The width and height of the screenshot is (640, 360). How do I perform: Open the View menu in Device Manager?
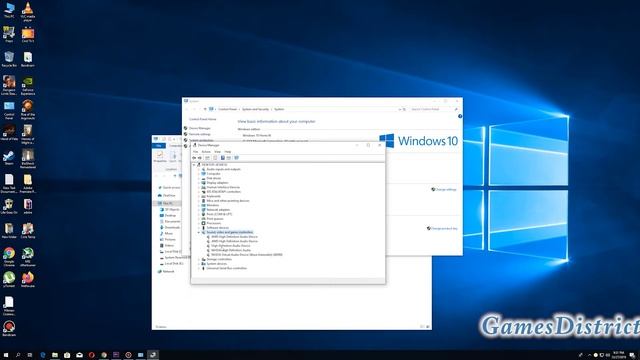click(x=218, y=152)
